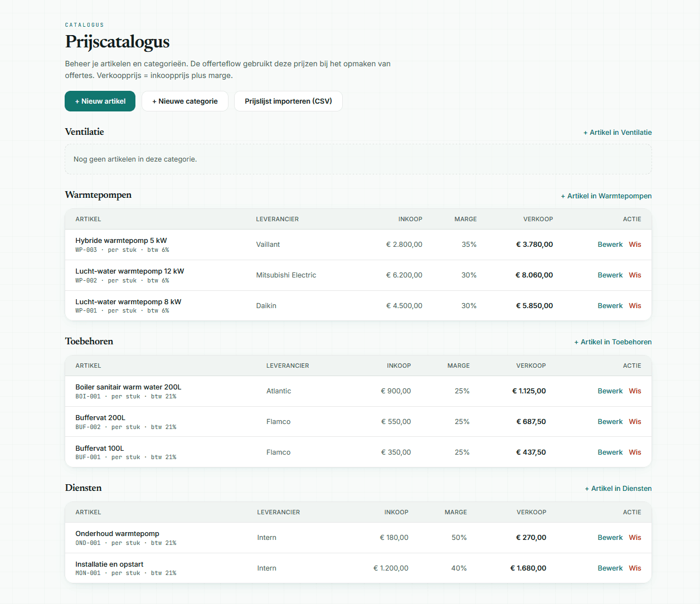Wis Lucht-water warmtepomp 8 kW
Screen dimensions: 700x604
635,306
